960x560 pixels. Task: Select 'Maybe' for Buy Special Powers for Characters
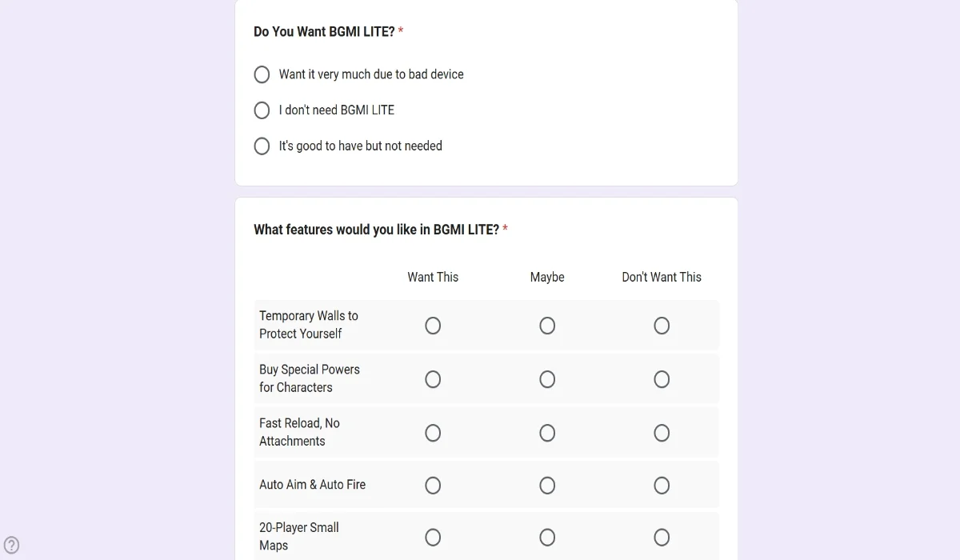(x=547, y=379)
